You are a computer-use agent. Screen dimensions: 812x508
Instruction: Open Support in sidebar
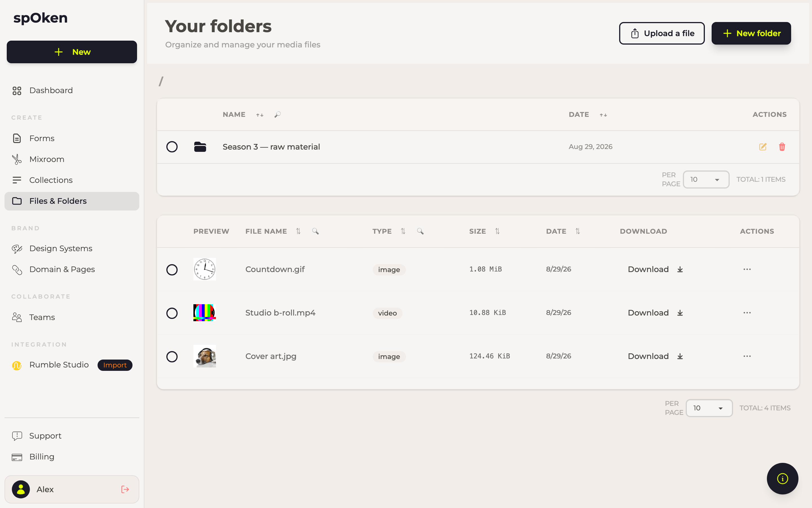pos(72,436)
